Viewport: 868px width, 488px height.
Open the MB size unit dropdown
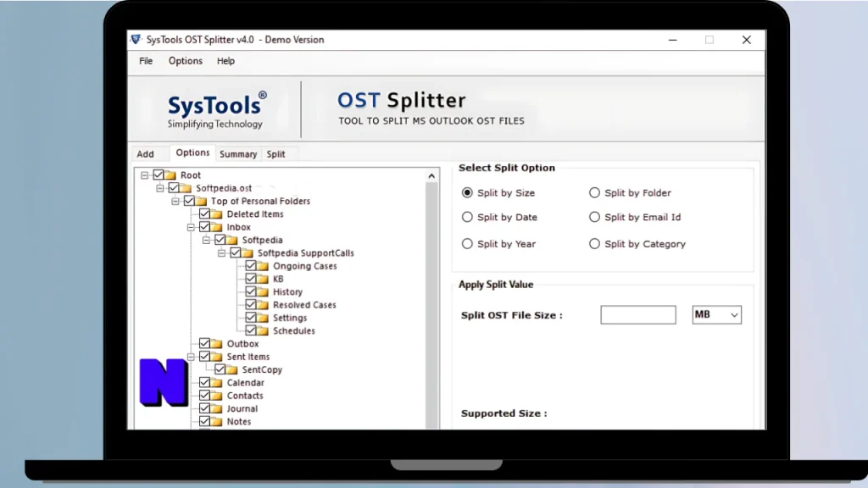[x=717, y=315]
